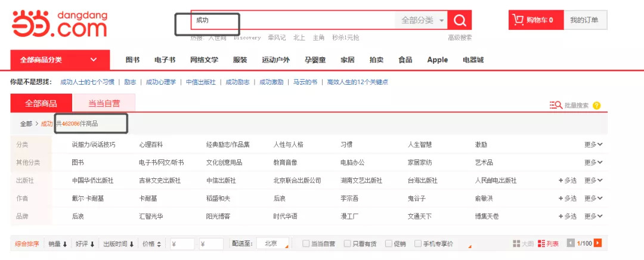Click the 我的订单 button
The height and width of the screenshot is (260, 644).
pyautogui.click(x=584, y=20)
